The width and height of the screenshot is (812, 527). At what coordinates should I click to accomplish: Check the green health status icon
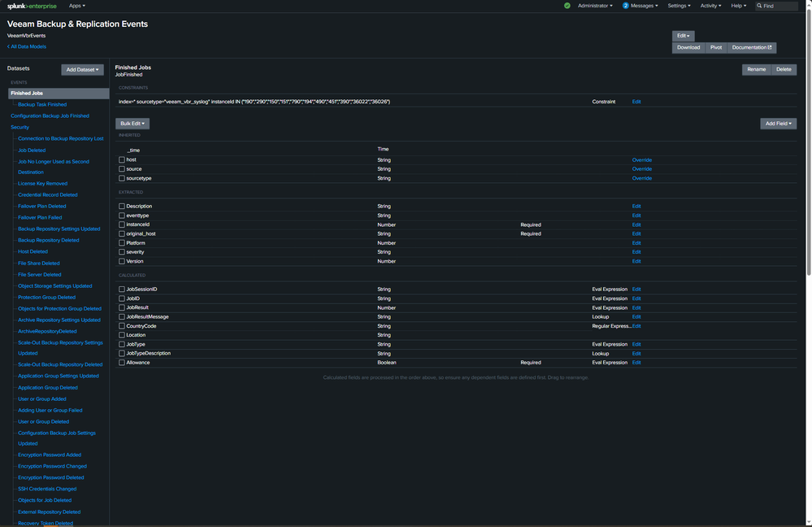click(567, 6)
